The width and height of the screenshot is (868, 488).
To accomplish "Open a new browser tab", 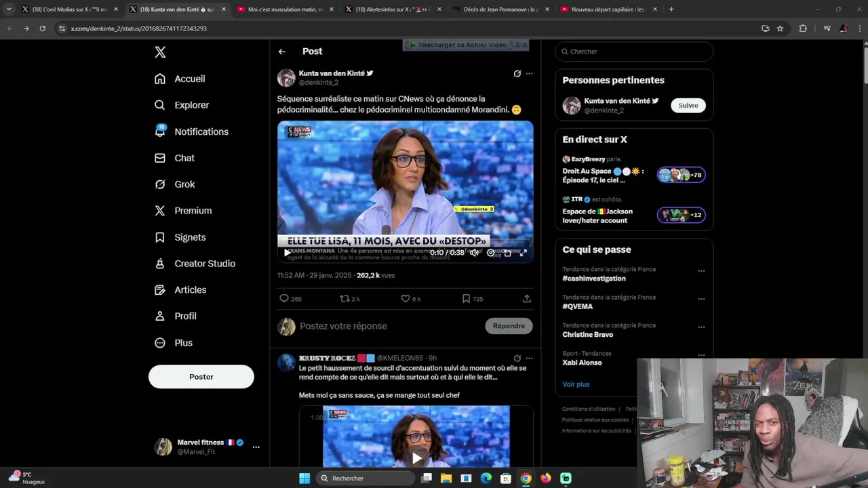I will click(671, 9).
